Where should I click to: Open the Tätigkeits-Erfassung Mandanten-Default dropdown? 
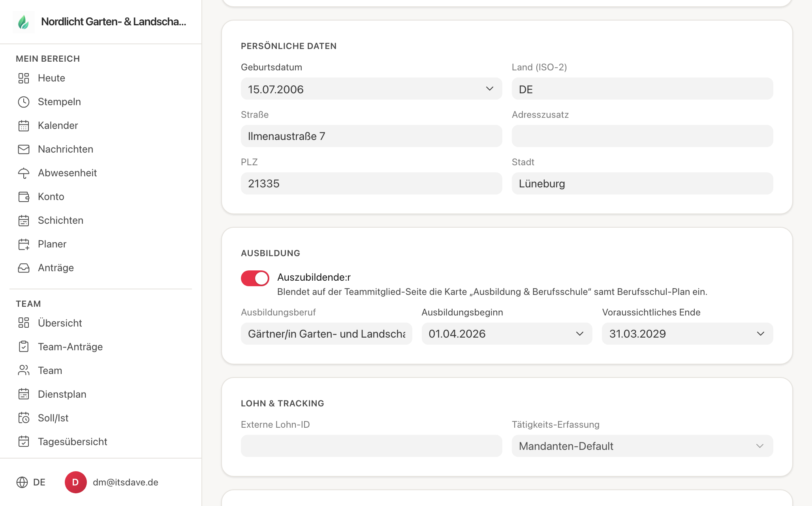[x=642, y=446]
